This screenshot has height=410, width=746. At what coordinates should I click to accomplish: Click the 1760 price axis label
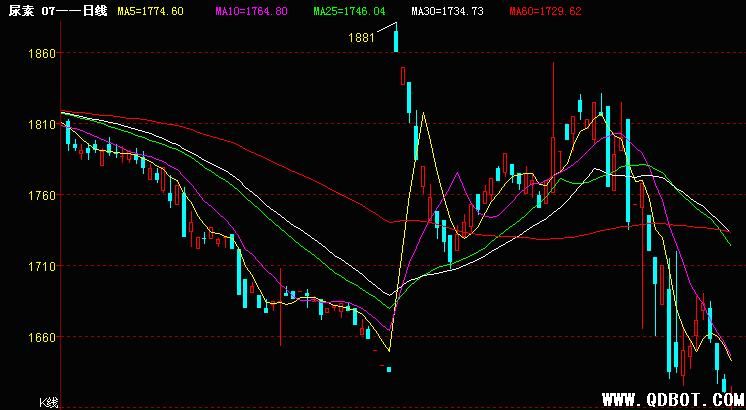click(x=40, y=196)
